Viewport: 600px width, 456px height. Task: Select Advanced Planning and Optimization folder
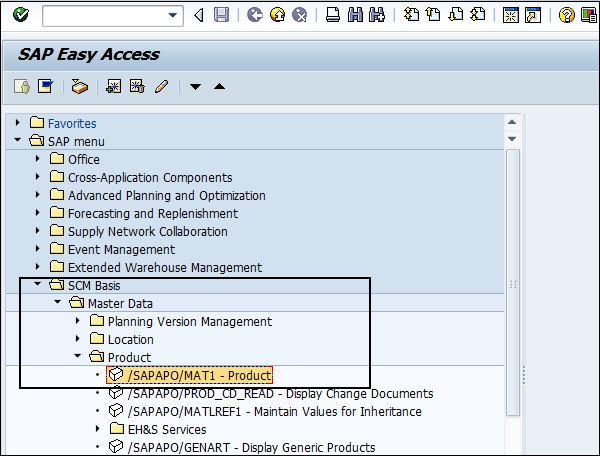click(166, 196)
